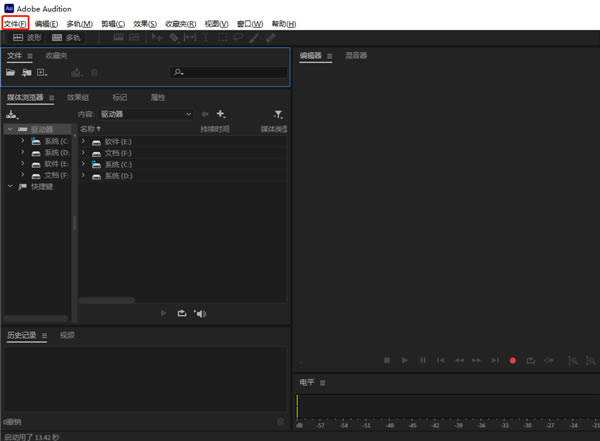This screenshot has width=600, height=441.
Task: Open the 内容 drive dropdown
Action: tap(145, 115)
